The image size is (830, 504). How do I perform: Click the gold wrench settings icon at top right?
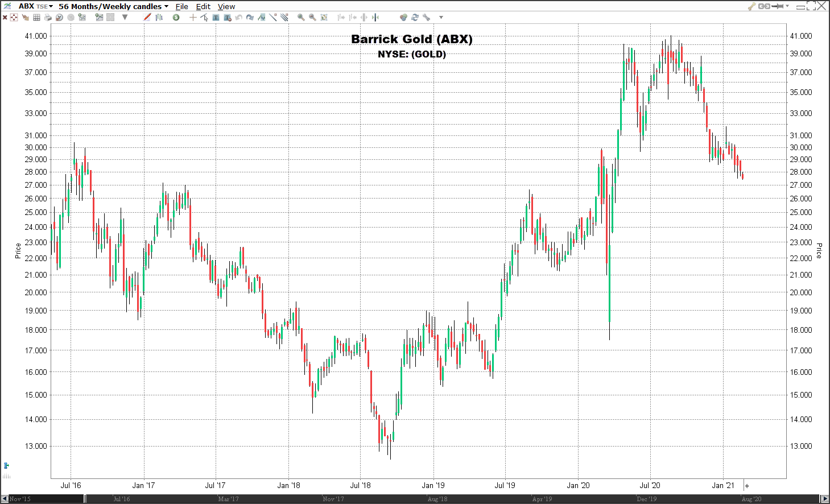pyautogui.click(x=751, y=6)
